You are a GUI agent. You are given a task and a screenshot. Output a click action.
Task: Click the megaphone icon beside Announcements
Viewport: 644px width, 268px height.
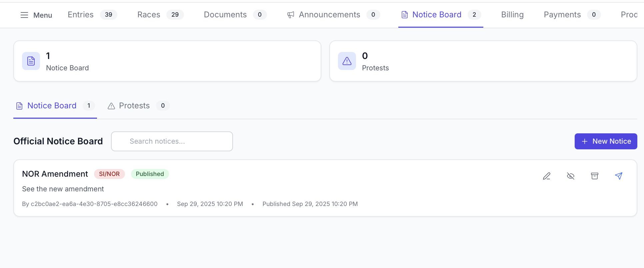coord(291,15)
